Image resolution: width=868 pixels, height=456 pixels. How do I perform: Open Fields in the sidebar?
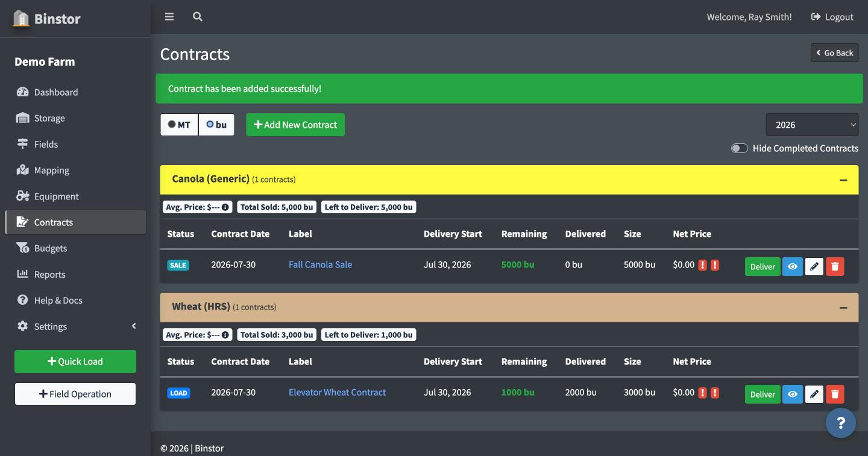75,144
